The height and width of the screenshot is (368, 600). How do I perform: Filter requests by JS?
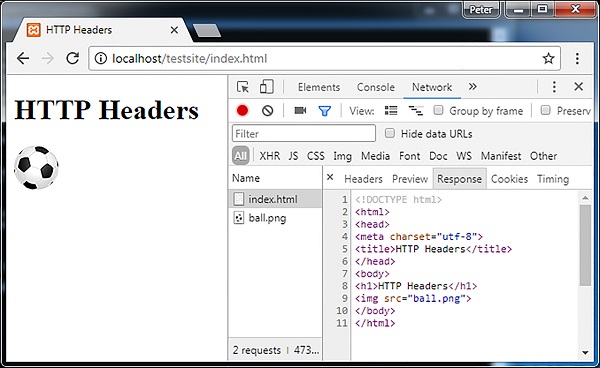293,156
